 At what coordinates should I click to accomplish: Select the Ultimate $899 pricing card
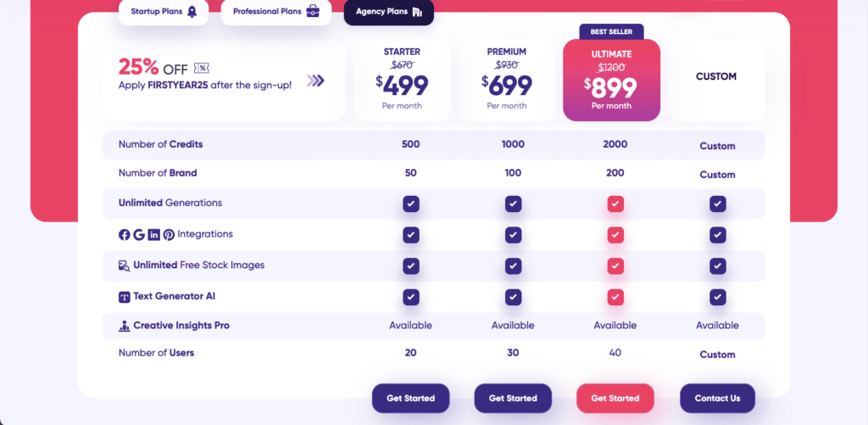tap(612, 80)
